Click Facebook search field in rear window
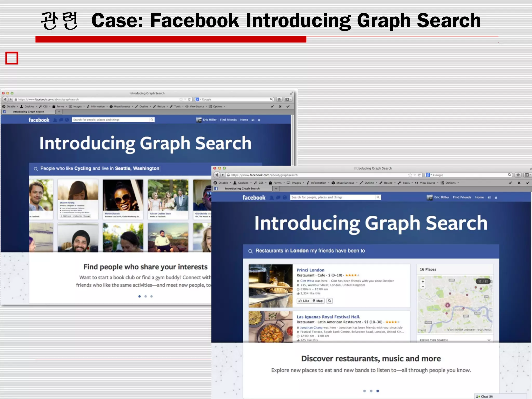The width and height of the screenshot is (532, 399). [x=111, y=120]
